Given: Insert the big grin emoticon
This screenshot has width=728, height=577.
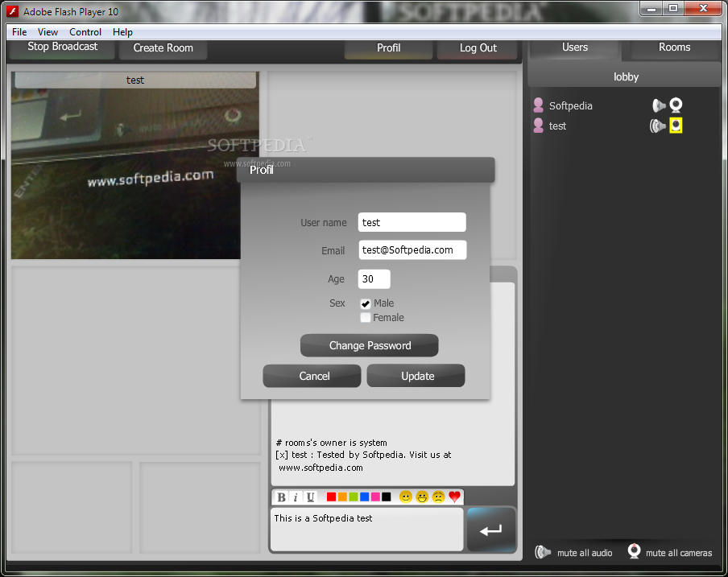Looking at the screenshot, I should 422,497.
